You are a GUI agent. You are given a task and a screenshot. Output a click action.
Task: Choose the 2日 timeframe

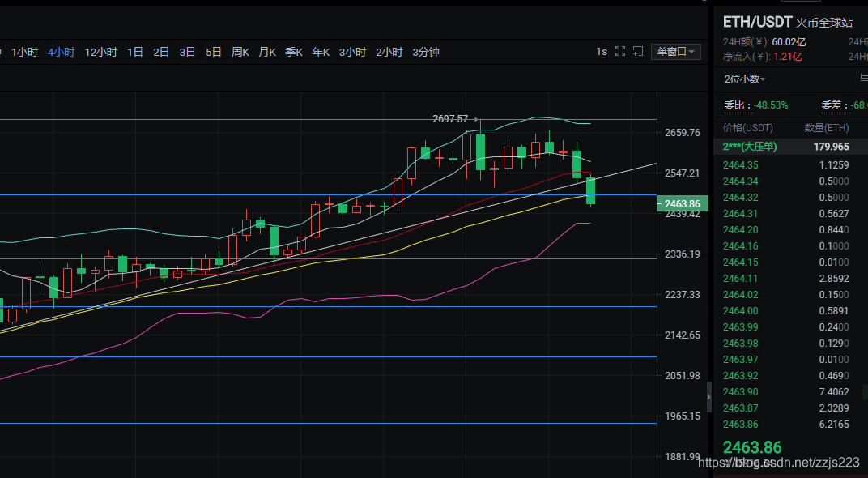click(161, 52)
